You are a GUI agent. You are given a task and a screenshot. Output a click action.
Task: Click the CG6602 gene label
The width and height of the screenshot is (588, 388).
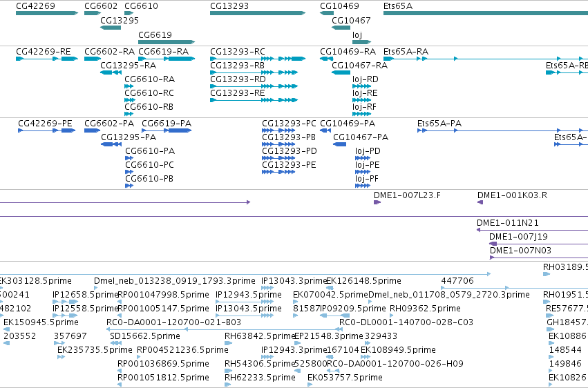coord(101,6)
